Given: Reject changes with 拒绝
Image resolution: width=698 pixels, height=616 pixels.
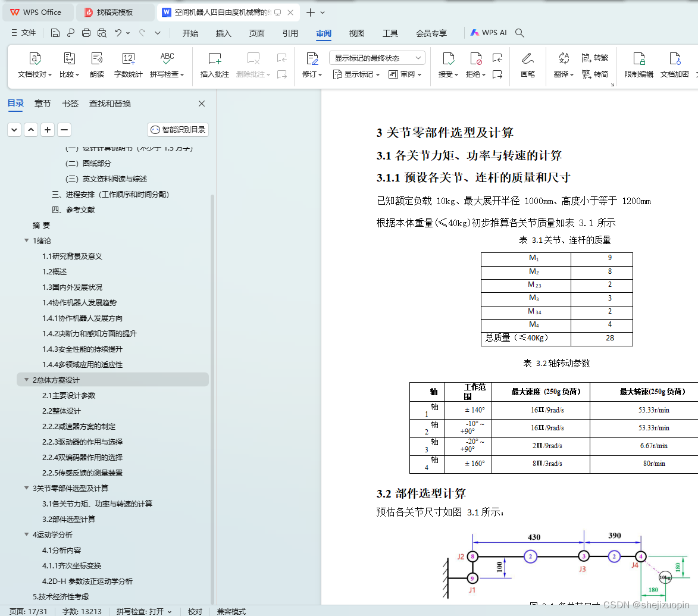Looking at the screenshot, I should (x=475, y=65).
